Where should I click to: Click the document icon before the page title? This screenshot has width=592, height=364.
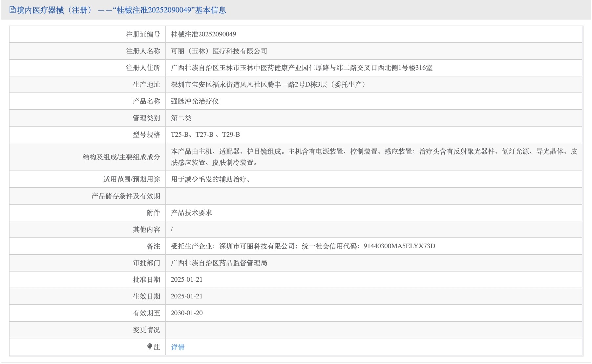(x=12, y=10)
